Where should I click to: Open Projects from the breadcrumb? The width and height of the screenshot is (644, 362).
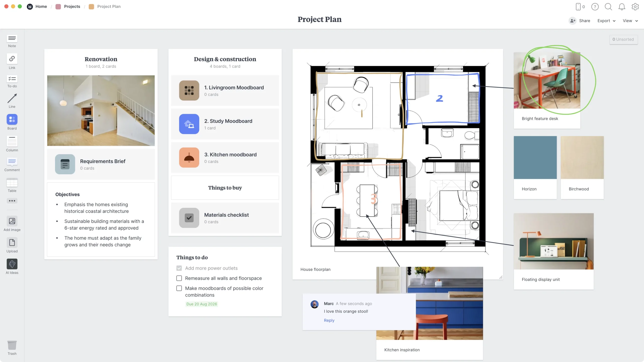pyautogui.click(x=72, y=7)
